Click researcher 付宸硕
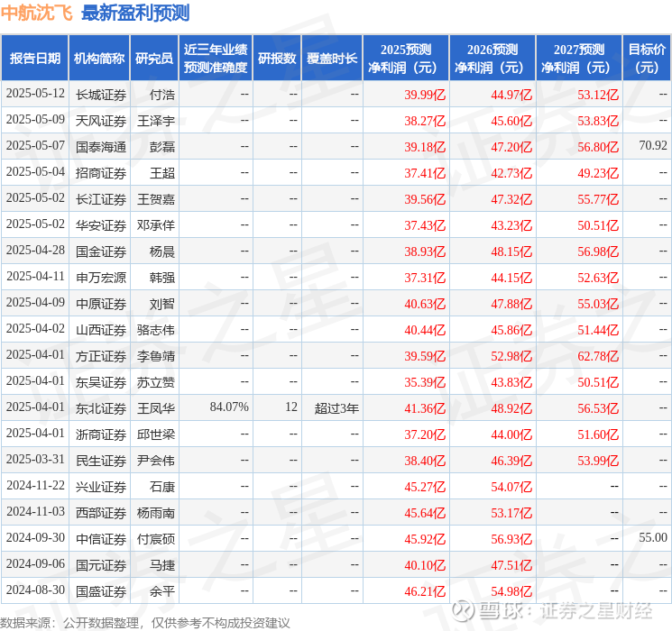Viewport: 672px width, 631px height. pos(155,539)
